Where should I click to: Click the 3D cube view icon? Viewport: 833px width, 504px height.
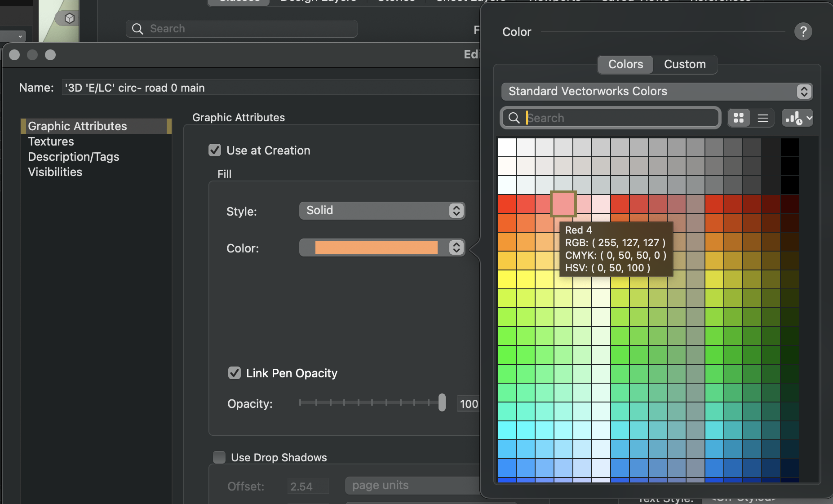69,18
